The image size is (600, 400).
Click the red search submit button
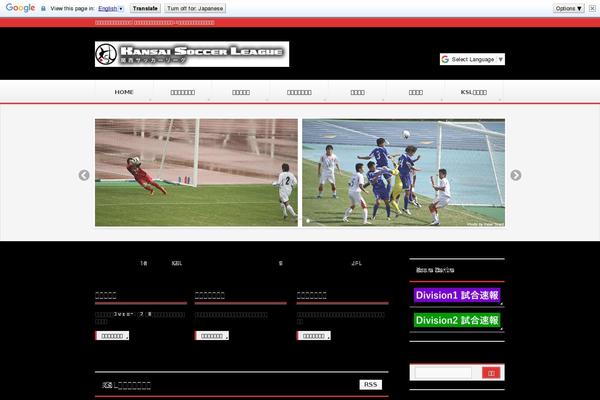[x=491, y=373]
